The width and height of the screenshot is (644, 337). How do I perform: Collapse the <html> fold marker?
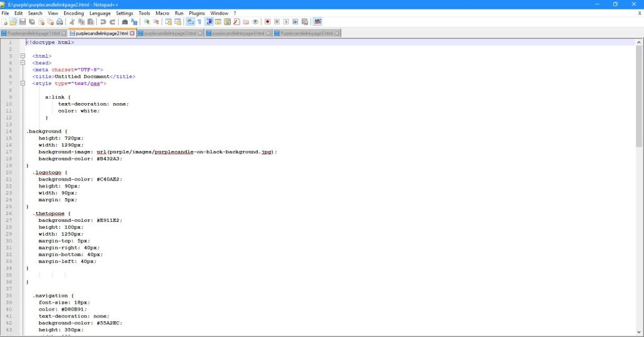click(x=23, y=56)
